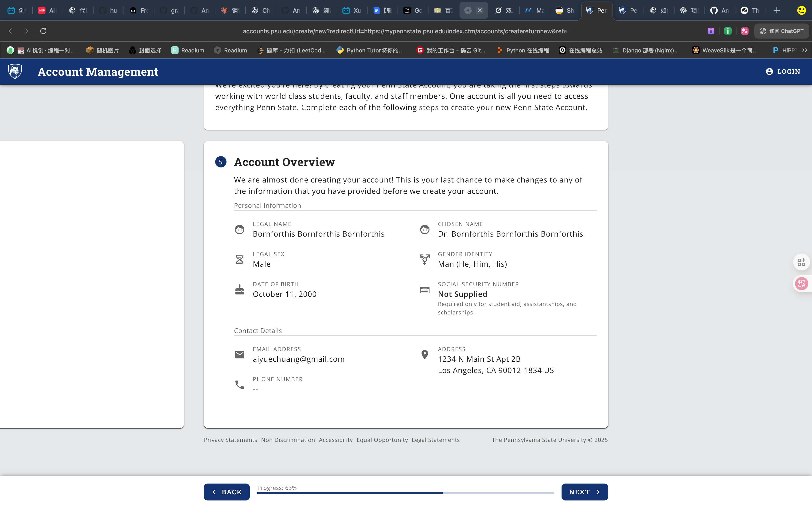Image resolution: width=812 pixels, height=508 pixels.
Task: Switch to the Fre tab
Action: pos(139,10)
